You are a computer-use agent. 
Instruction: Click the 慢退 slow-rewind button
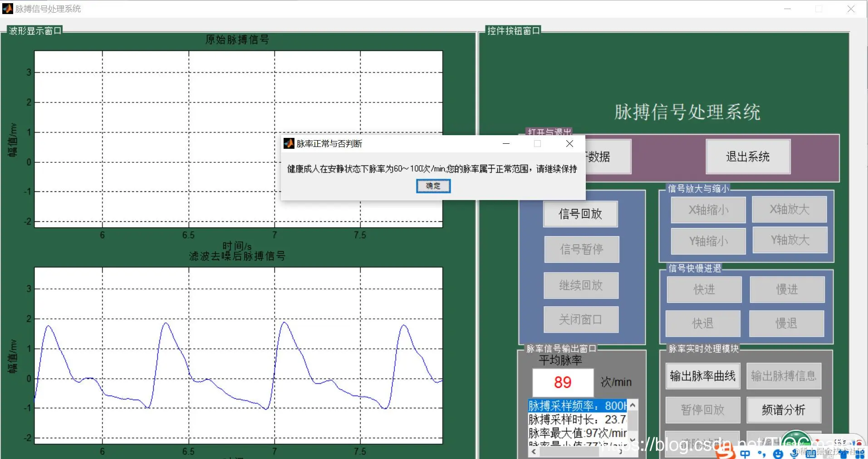787,323
